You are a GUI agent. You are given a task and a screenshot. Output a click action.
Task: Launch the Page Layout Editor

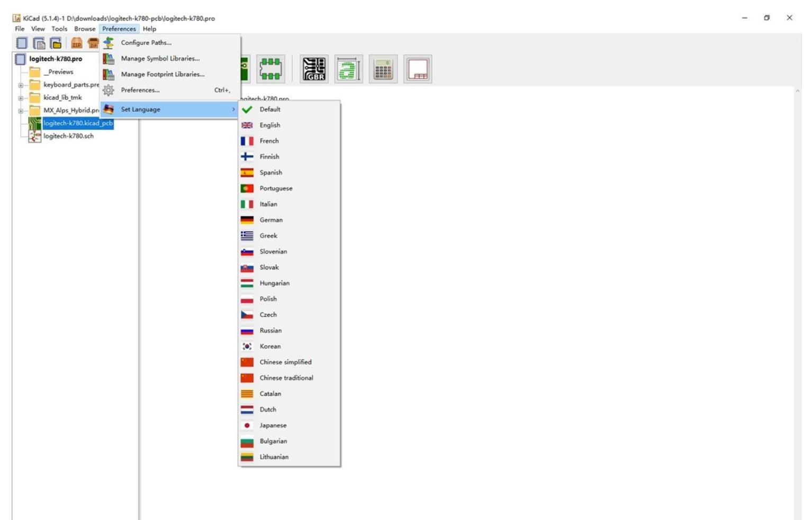click(x=418, y=69)
